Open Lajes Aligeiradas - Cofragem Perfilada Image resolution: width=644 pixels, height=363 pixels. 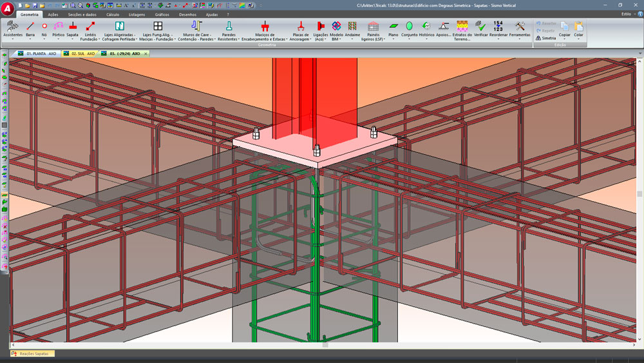tap(120, 31)
